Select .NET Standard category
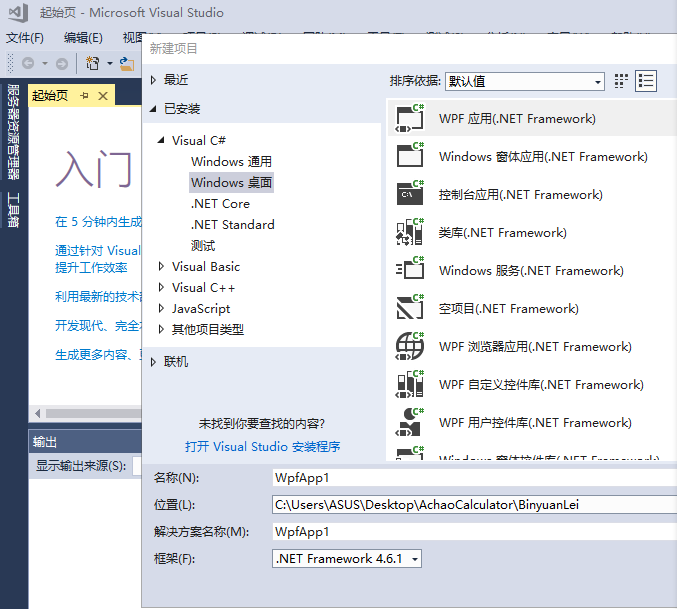 233,225
